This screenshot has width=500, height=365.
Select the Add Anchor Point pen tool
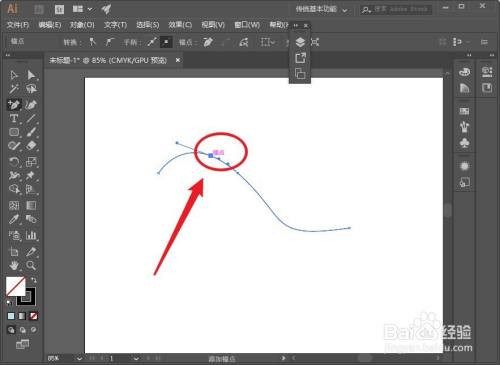coord(14,104)
